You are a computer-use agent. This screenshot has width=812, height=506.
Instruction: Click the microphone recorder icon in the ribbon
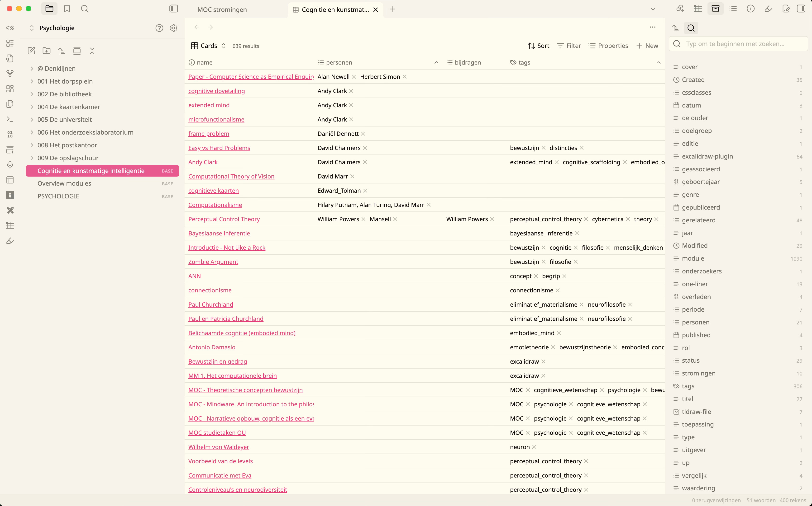pos(10,165)
